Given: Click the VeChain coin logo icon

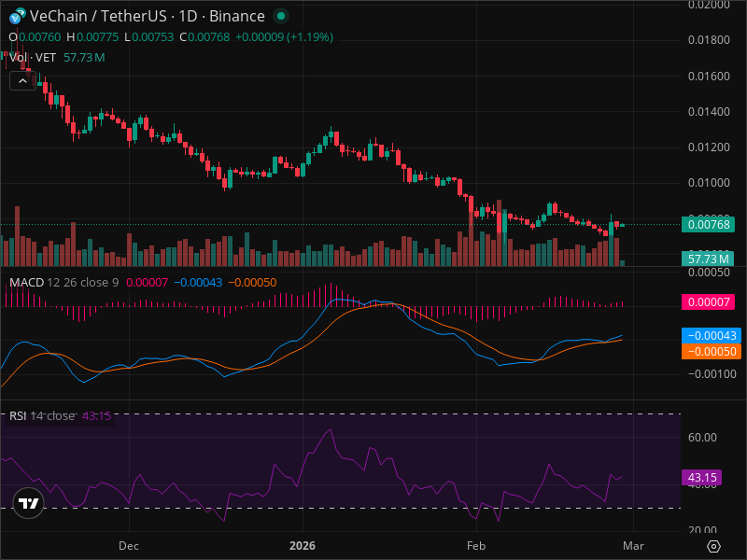Looking at the screenshot, I should point(18,16).
